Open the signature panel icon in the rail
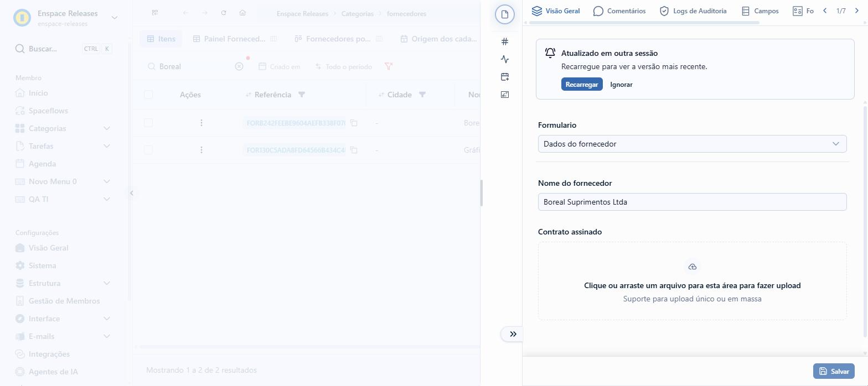The image size is (868, 386). [504, 95]
